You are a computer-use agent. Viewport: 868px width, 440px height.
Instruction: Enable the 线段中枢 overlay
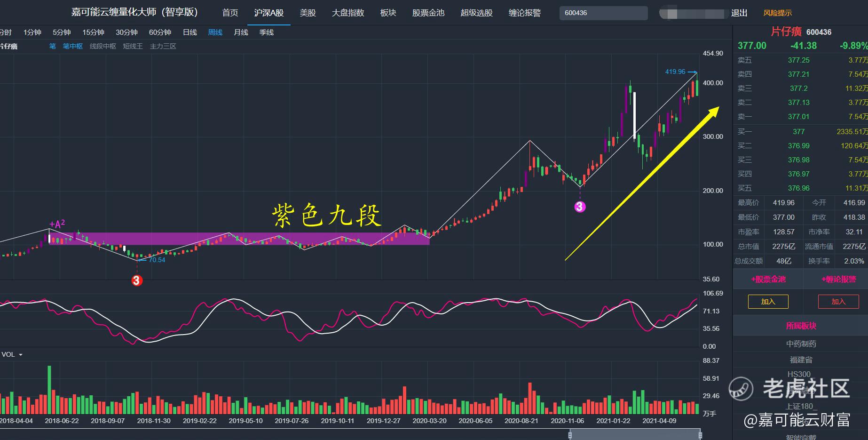[103, 46]
